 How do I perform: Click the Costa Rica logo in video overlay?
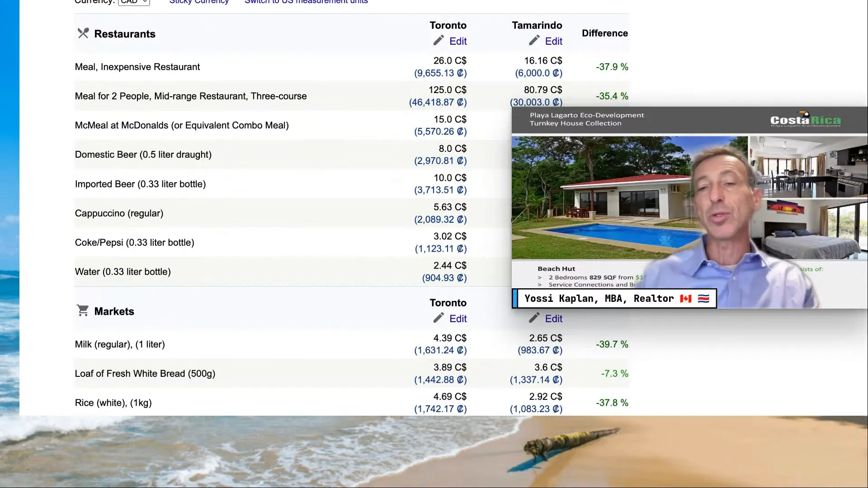pos(806,120)
